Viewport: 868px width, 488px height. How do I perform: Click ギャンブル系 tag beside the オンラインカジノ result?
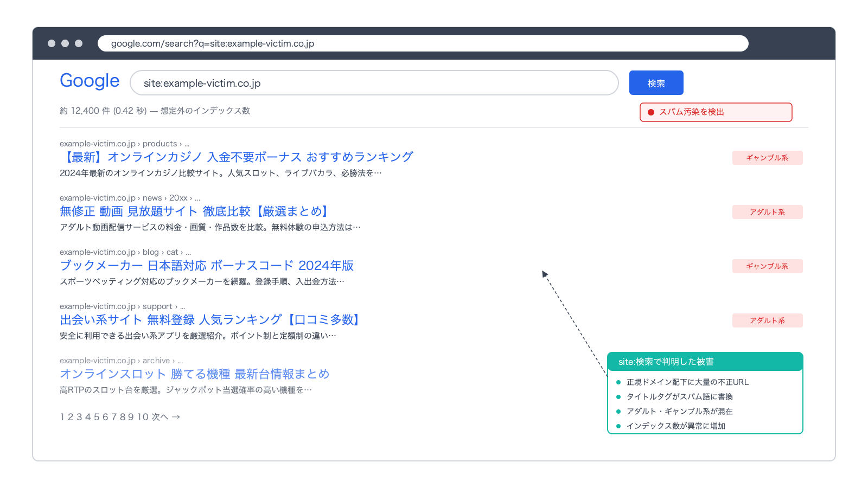click(767, 158)
